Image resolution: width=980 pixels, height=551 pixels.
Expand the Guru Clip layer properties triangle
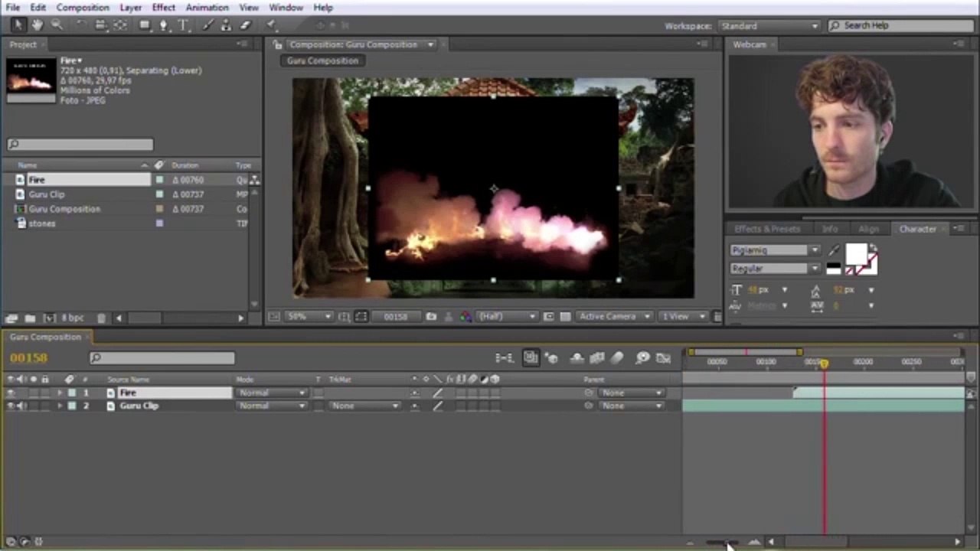60,406
